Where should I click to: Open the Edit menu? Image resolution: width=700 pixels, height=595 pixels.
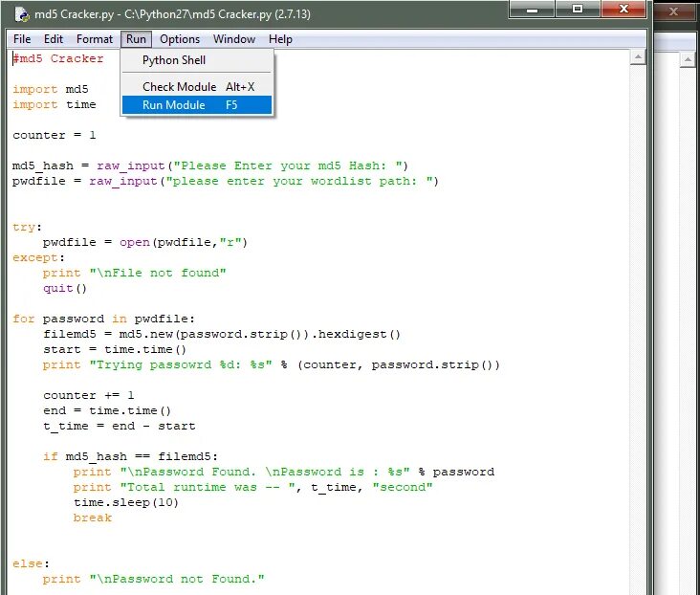point(54,39)
